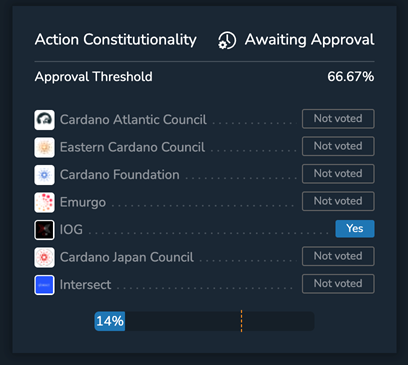Click the 14% filled progress bar segment
The height and width of the screenshot is (365, 408).
110,321
